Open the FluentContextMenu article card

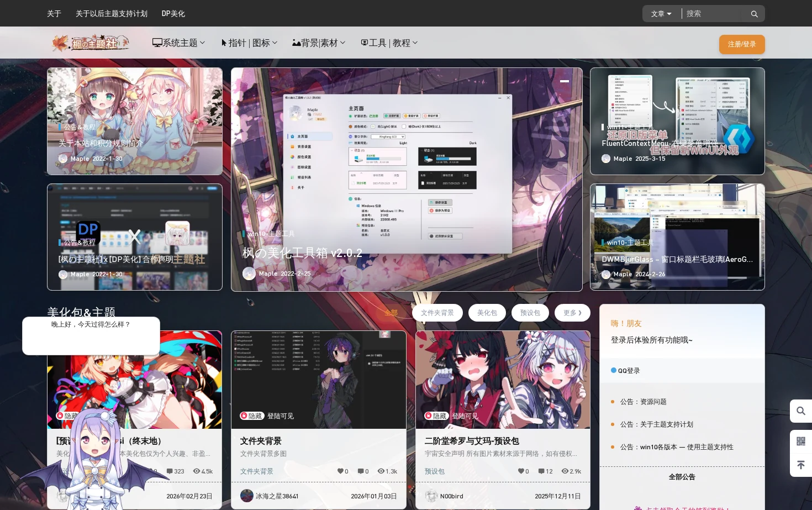pos(677,121)
